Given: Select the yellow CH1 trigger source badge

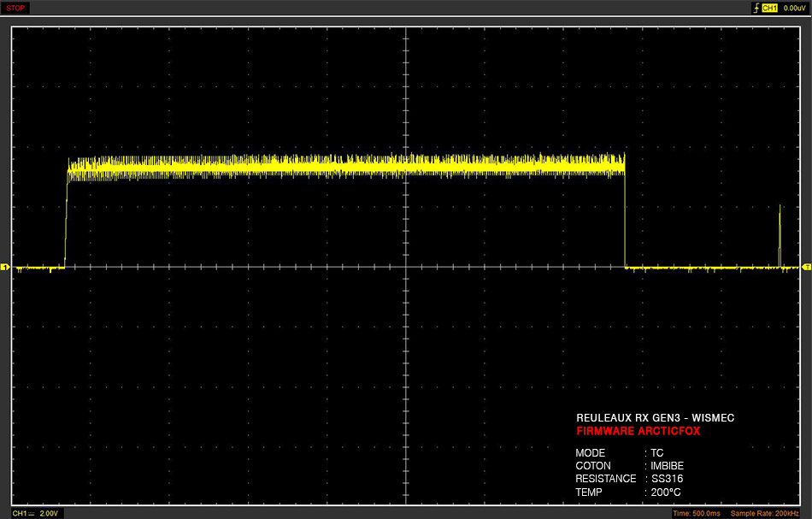Looking at the screenshot, I should pyautogui.click(x=769, y=8).
